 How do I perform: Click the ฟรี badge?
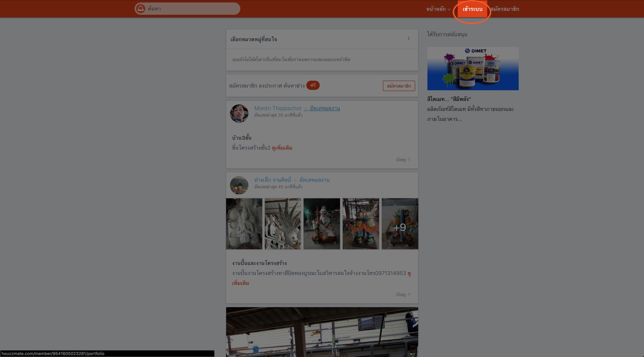pyautogui.click(x=313, y=85)
